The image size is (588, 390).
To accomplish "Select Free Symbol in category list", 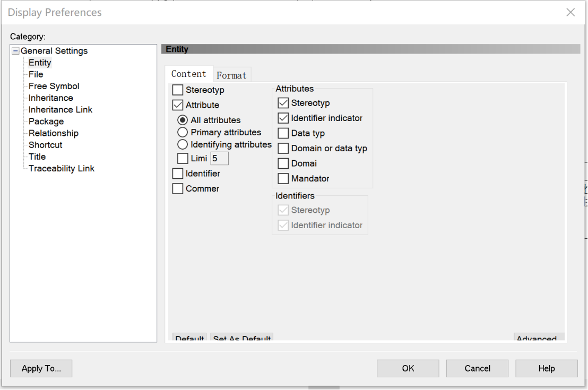I will (54, 86).
